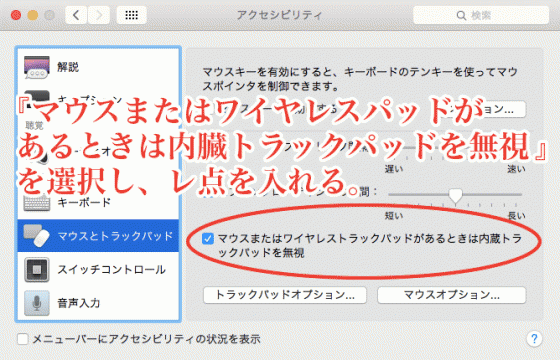
Task: Click the トラックパッドオプション… button
Action: [285, 295]
